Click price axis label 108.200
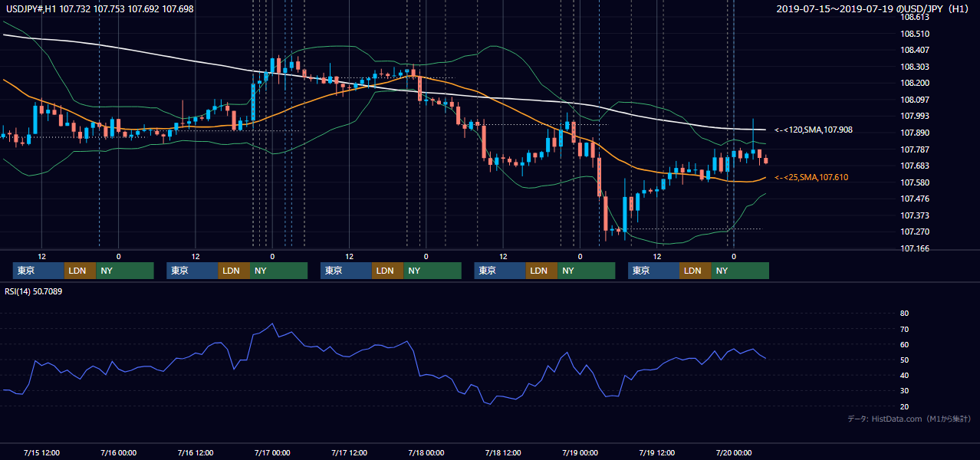 click(x=916, y=84)
